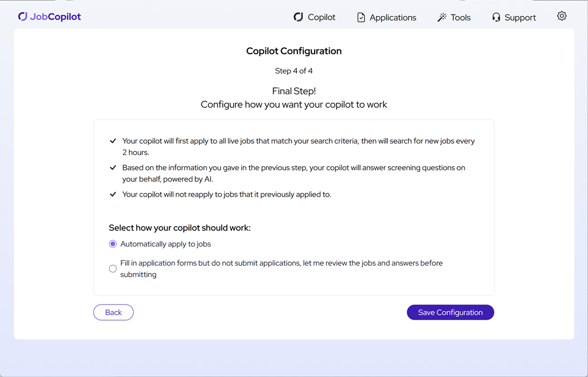588x377 pixels.
Task: Click the JobCopilot brand name text
Action: (56, 17)
